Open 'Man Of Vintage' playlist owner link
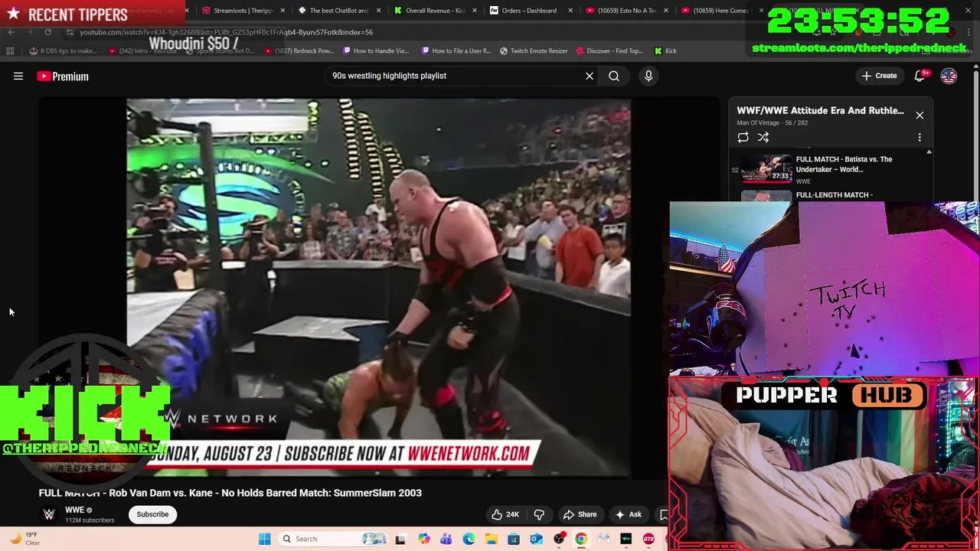Image resolution: width=980 pixels, height=551 pixels. click(x=758, y=122)
